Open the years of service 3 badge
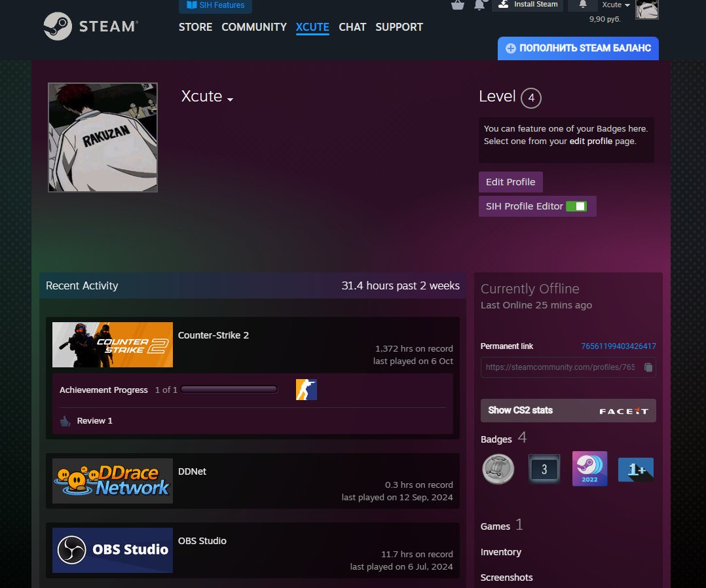Image resolution: width=706 pixels, height=588 pixels. [544, 469]
